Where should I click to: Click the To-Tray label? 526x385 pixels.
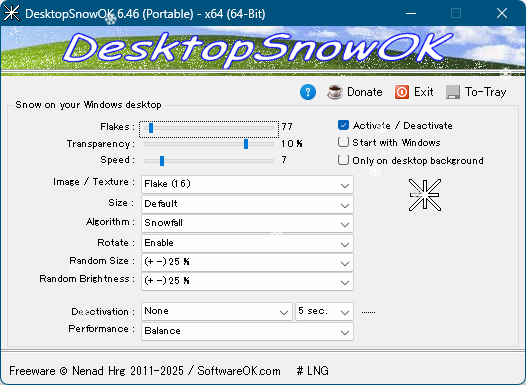click(485, 92)
